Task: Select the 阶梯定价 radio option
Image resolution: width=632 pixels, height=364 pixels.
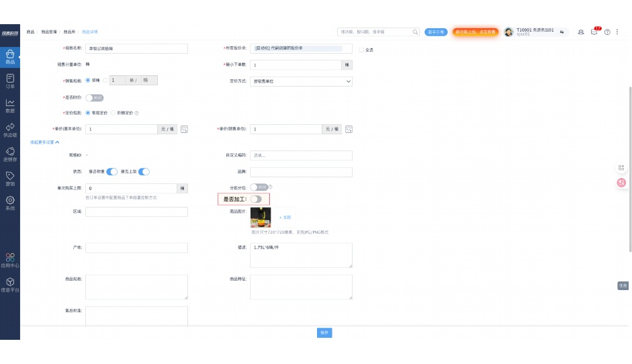Action: click(113, 113)
